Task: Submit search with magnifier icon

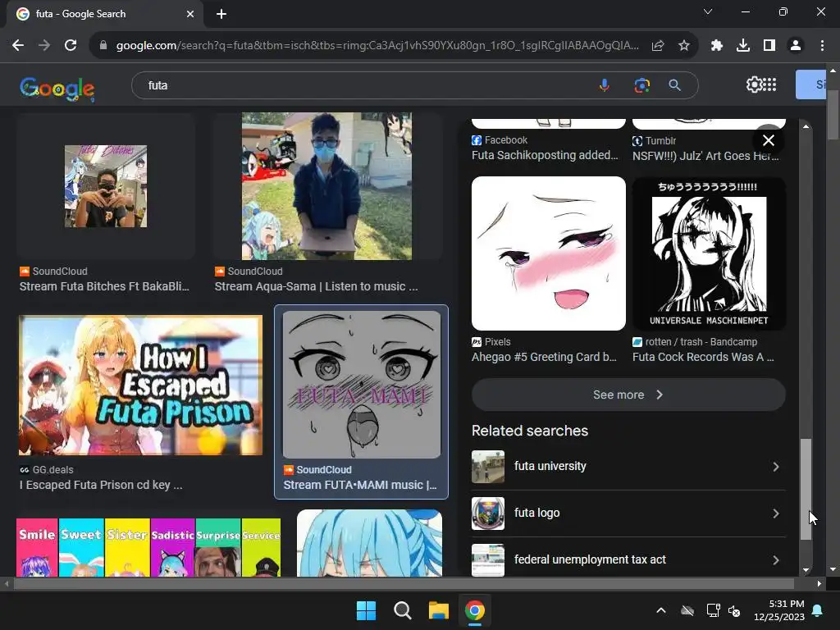Action: tap(675, 85)
